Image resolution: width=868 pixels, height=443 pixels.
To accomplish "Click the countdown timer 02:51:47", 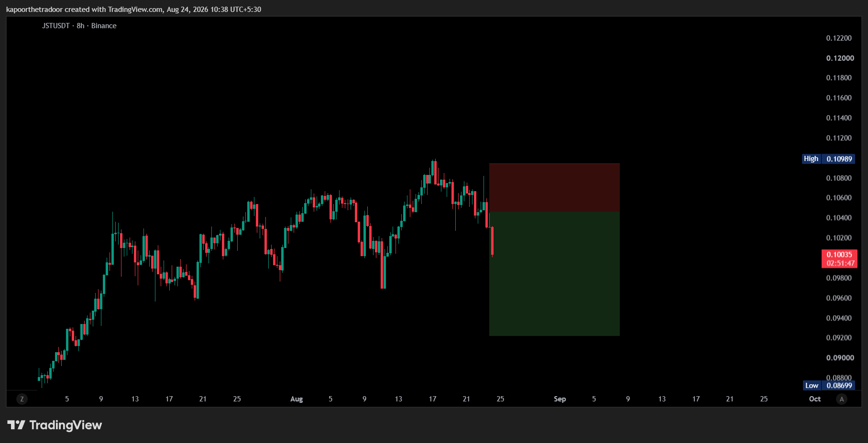I will pos(840,263).
